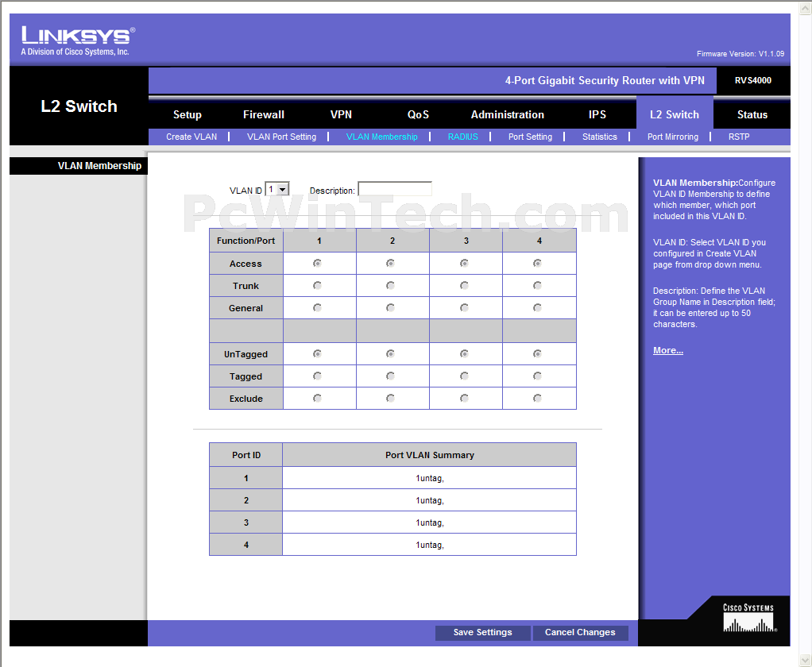
Task: Open the Setup tab
Action: 188,115
